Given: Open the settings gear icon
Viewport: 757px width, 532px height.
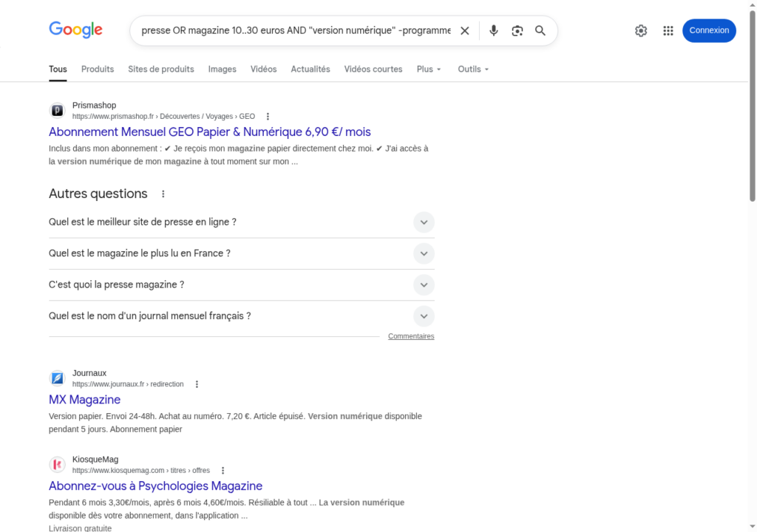Looking at the screenshot, I should click(641, 30).
